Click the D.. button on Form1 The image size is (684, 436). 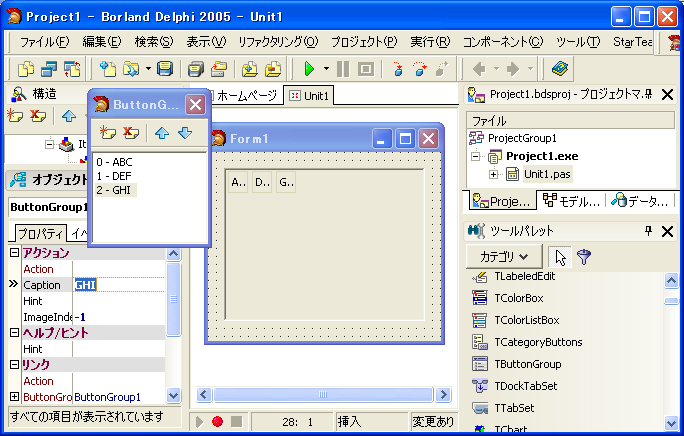pos(262,182)
